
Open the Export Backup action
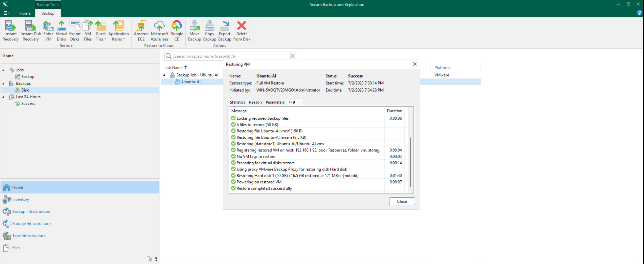pyautogui.click(x=225, y=31)
